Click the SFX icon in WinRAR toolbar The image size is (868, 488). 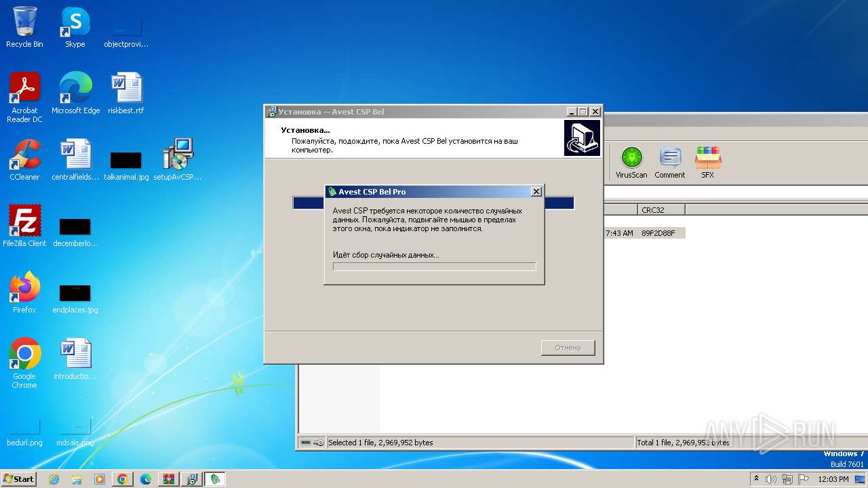click(707, 163)
